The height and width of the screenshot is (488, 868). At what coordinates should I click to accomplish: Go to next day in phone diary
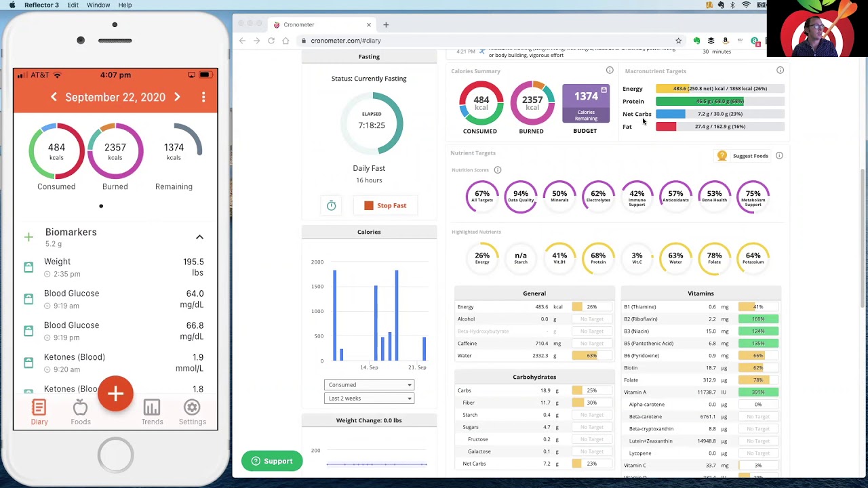tap(177, 97)
